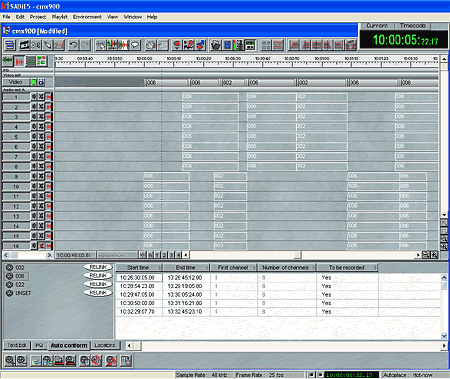
Task: Open the Number of channels column dropdown
Action: (x=314, y=268)
